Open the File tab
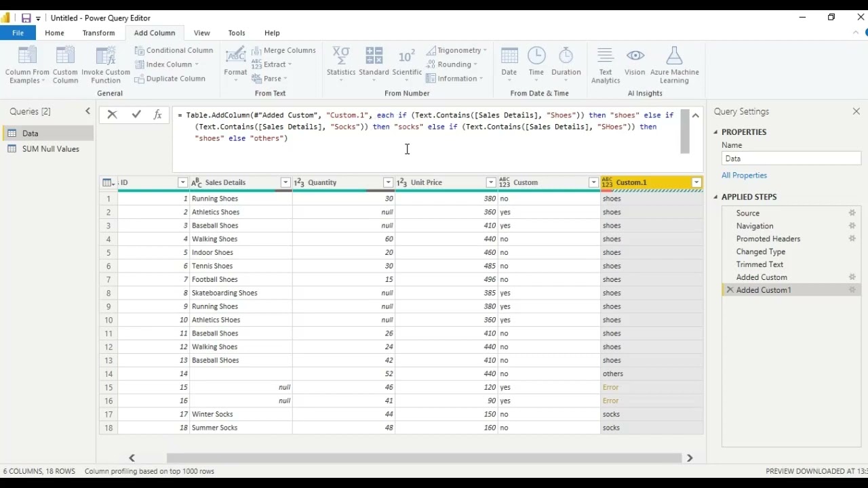The width and height of the screenshot is (868, 488). tap(18, 33)
